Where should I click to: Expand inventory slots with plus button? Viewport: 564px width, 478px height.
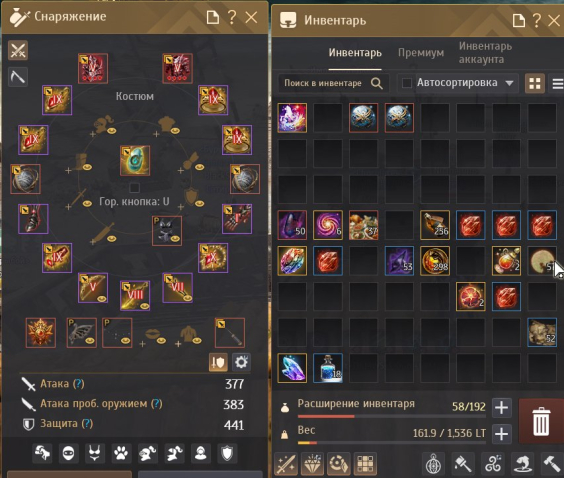[501, 408]
